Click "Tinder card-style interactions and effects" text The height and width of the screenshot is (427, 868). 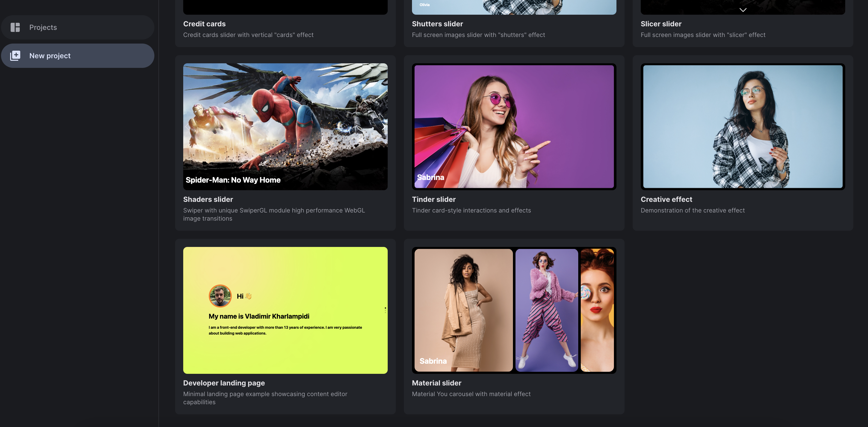(x=471, y=210)
